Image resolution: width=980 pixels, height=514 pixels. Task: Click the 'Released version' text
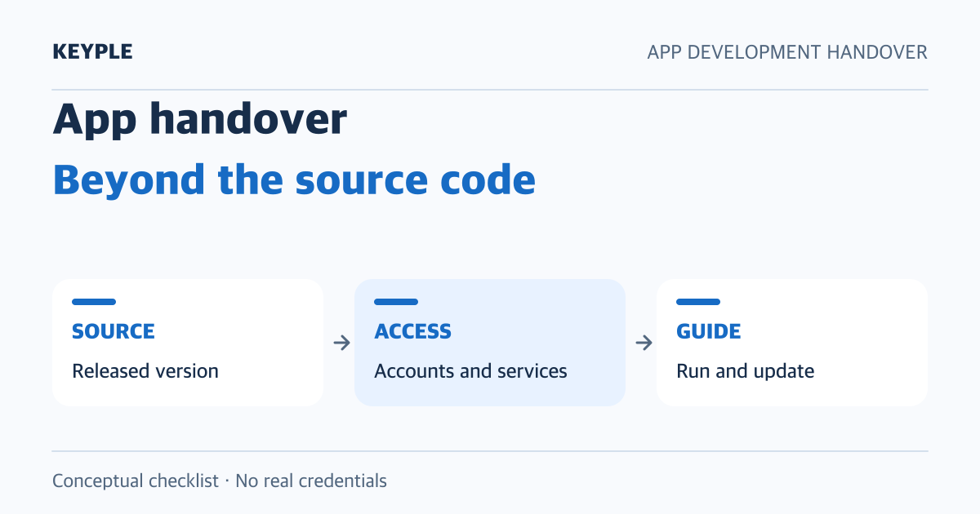pyautogui.click(x=145, y=371)
